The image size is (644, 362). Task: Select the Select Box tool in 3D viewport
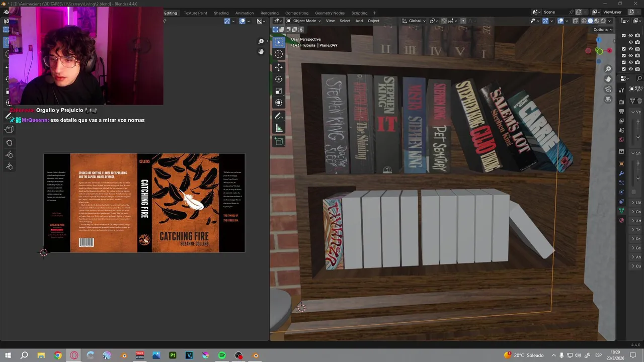pyautogui.click(x=279, y=42)
